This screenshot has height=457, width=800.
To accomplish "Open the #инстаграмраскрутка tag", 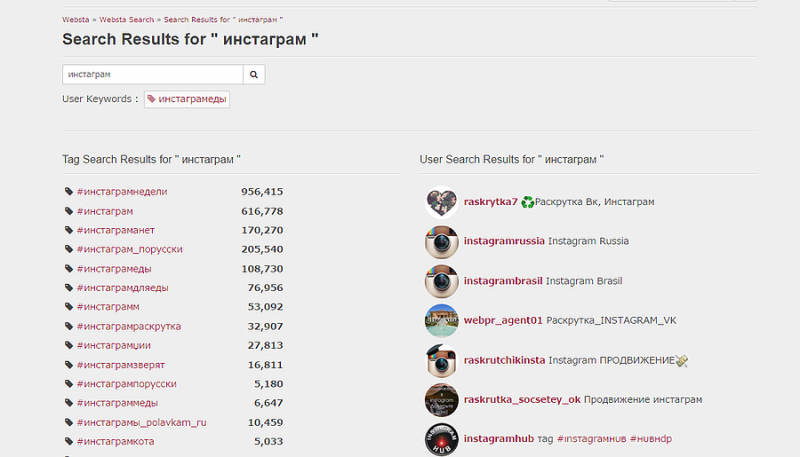I will pyautogui.click(x=129, y=326).
